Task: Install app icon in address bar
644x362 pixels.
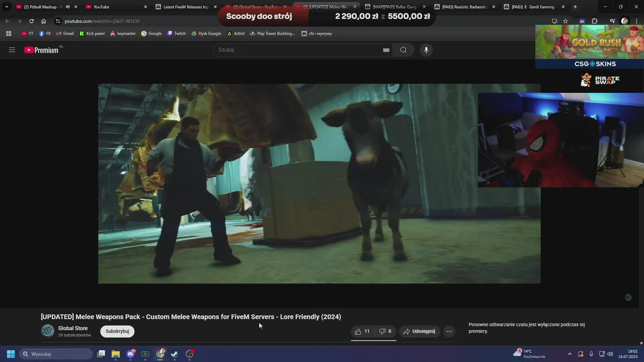Action: pyautogui.click(x=554, y=21)
